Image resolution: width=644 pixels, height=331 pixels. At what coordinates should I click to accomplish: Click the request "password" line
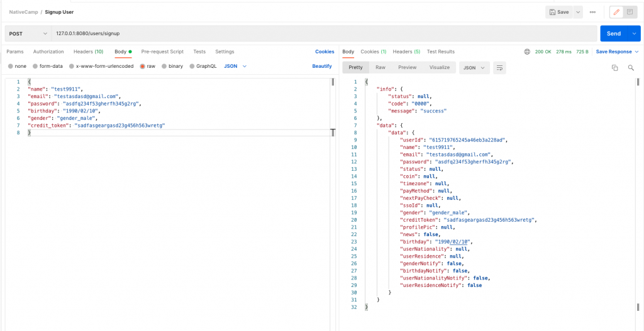click(x=84, y=104)
